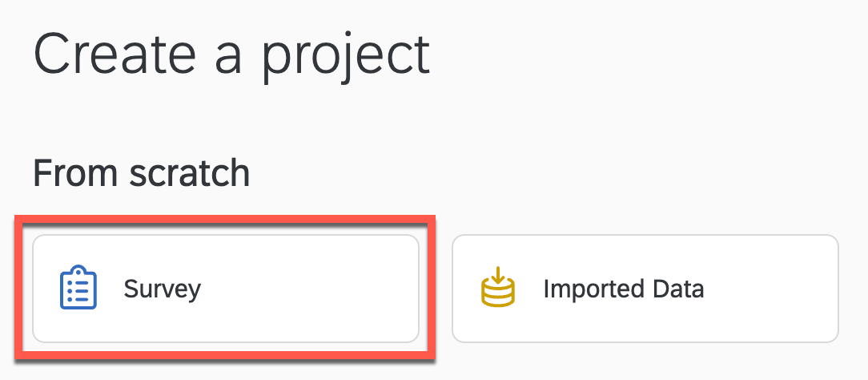
Task: Click the "Create a project" heading
Action: click(231, 55)
